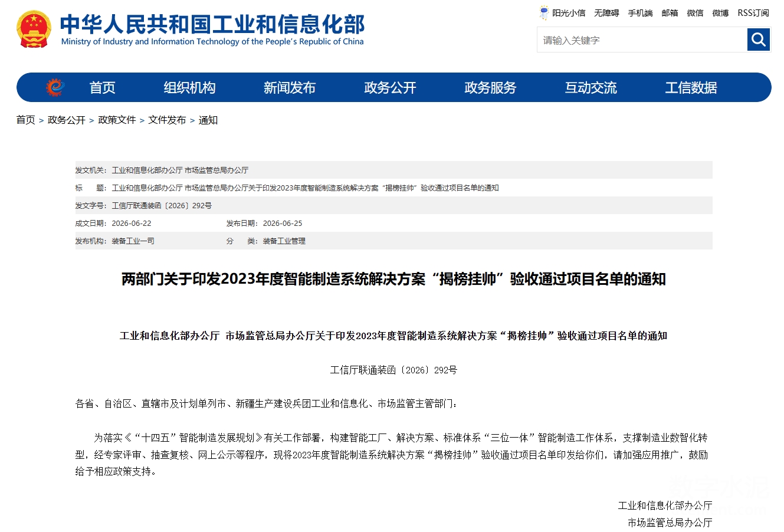Screen dimensions: 784x532
Task: Open the 工信数据 navigation item
Action: (x=691, y=88)
